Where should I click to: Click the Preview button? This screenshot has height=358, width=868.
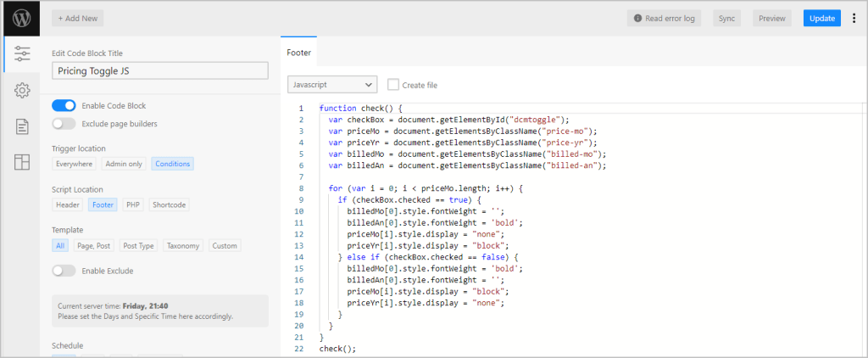point(771,19)
